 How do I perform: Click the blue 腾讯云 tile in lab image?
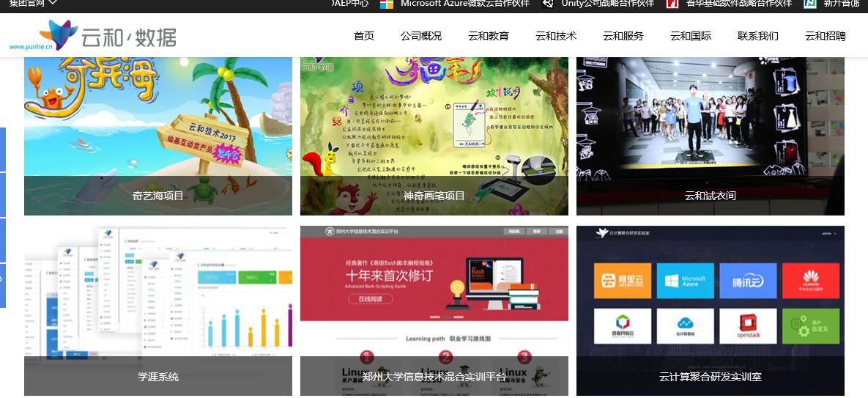click(747, 281)
